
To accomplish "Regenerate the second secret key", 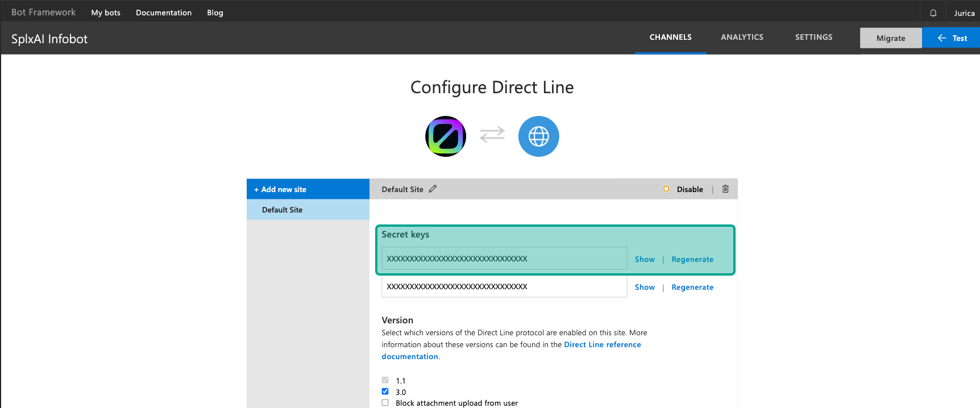I will (x=692, y=287).
